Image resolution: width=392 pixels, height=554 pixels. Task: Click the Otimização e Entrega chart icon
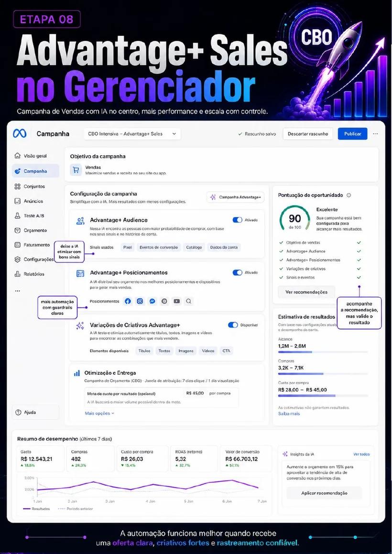76,373
